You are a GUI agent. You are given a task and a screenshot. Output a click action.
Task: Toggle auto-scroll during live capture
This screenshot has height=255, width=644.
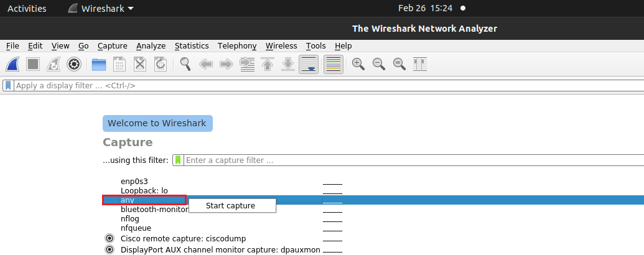coord(308,64)
